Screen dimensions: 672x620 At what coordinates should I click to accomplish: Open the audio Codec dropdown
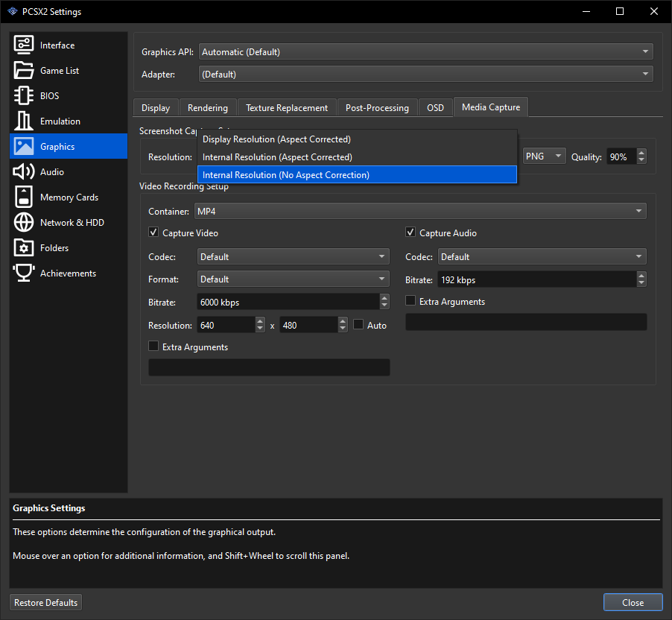click(x=542, y=256)
